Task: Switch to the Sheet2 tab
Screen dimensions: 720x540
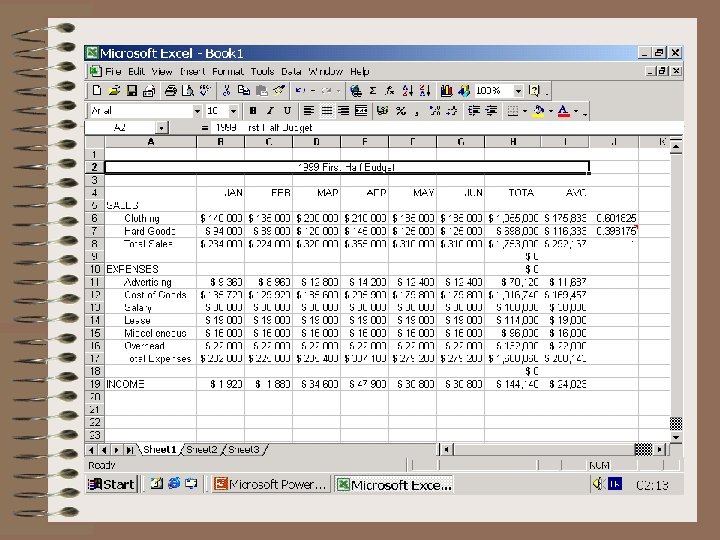Action: 202,450
